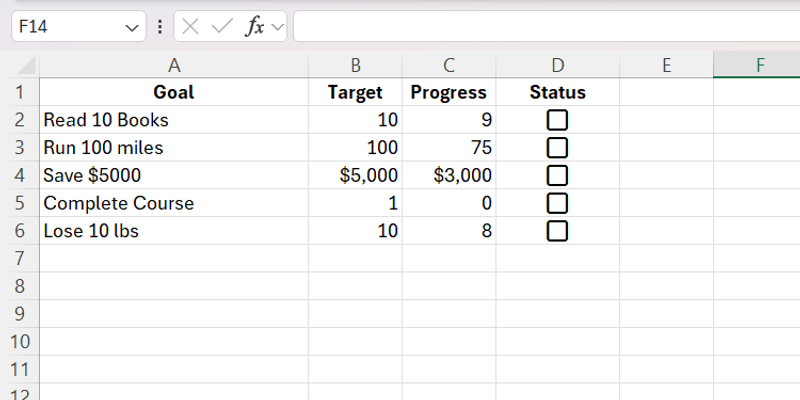Select column A header

point(174,65)
